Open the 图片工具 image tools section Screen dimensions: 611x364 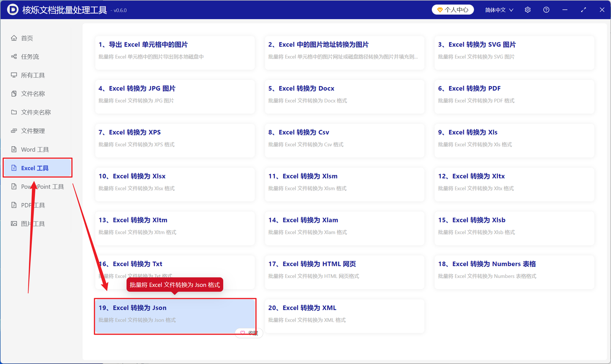32,223
